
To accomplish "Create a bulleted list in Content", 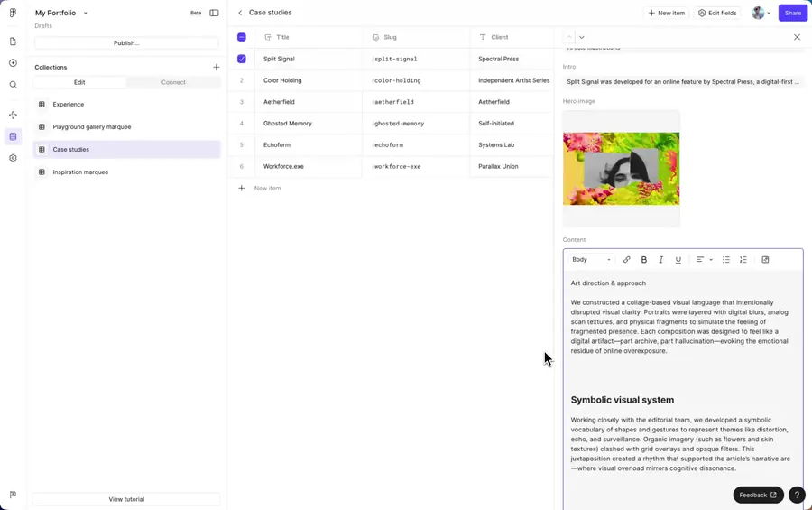I will (x=725, y=260).
